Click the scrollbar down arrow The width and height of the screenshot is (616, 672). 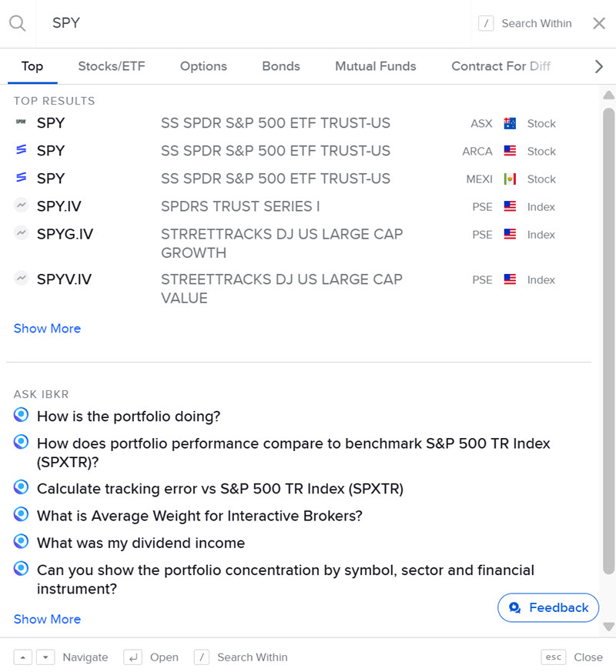(609, 627)
